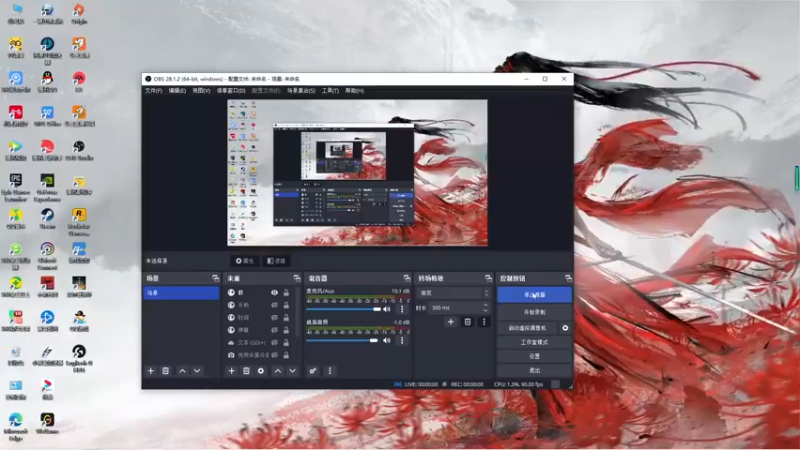The width and height of the screenshot is (800, 450).
Task: Add a new source with the plus icon
Action: pyautogui.click(x=231, y=371)
